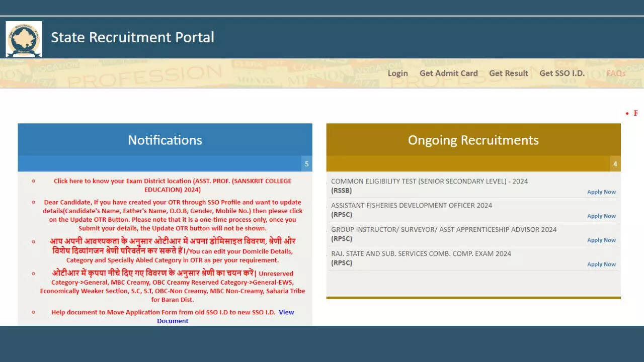Open the Domicile Details edit notification

click(x=172, y=250)
